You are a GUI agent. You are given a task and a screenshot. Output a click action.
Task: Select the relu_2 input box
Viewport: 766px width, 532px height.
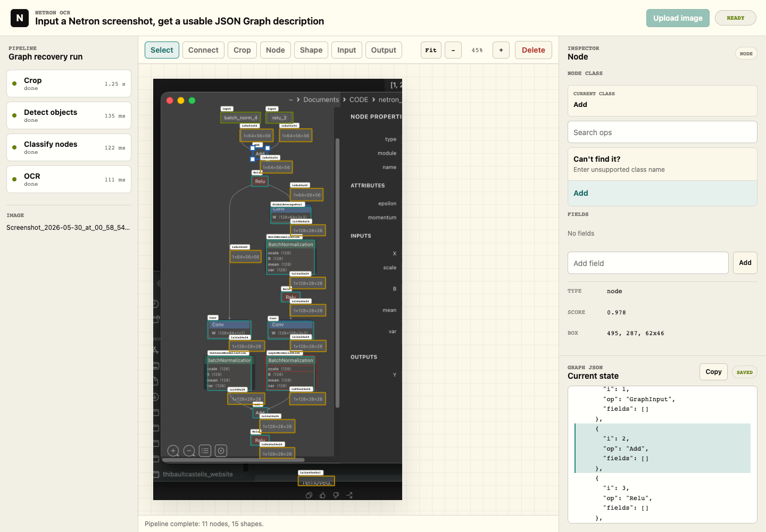(279, 118)
